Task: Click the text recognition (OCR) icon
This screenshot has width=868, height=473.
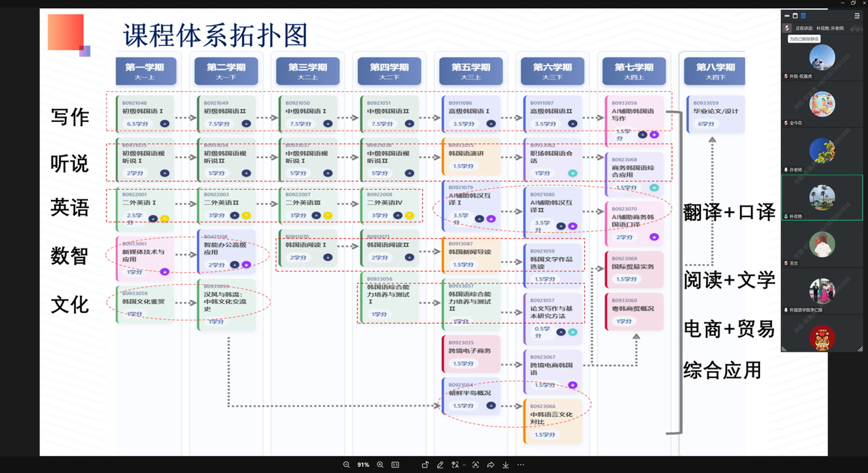Action: [475, 465]
